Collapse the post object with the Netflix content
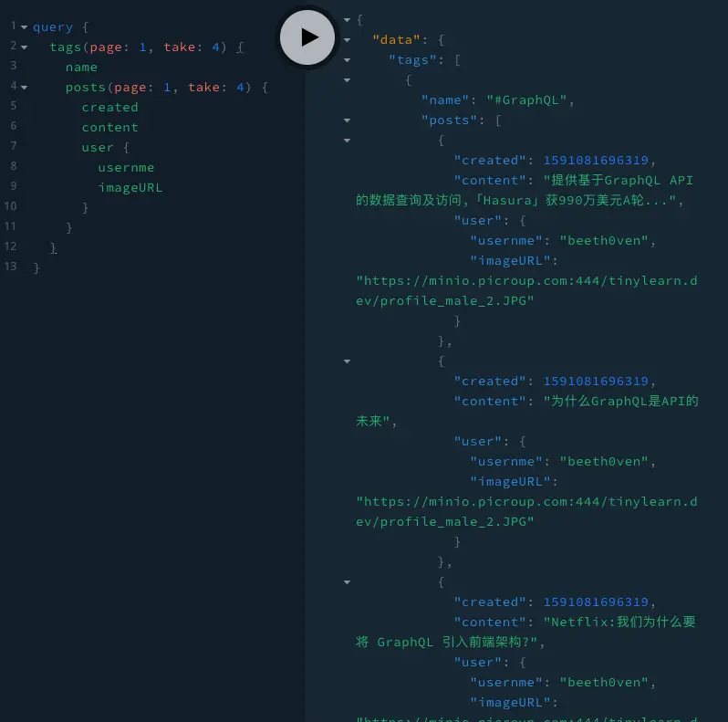 347,582
